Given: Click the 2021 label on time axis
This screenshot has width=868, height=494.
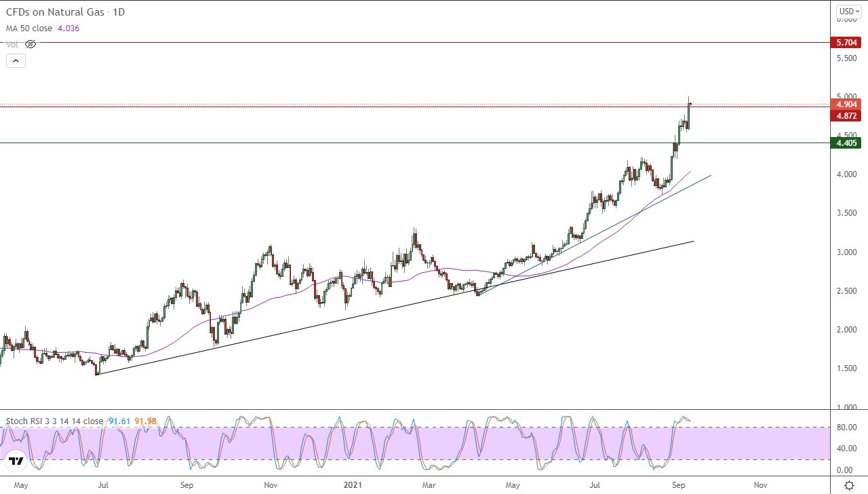Looking at the screenshot, I should (353, 485).
